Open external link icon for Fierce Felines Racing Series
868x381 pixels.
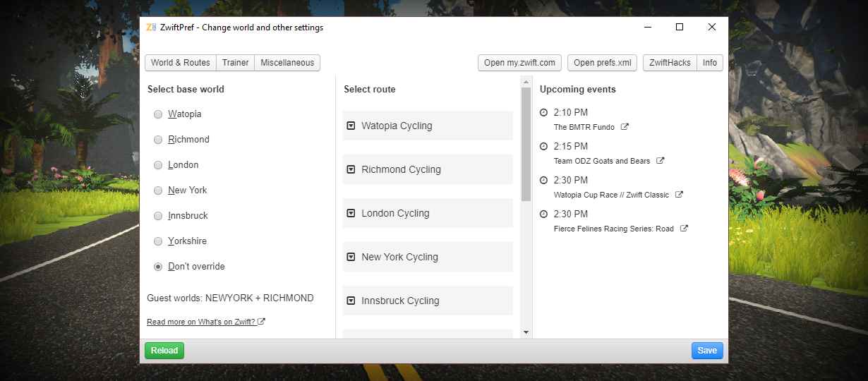[684, 229]
